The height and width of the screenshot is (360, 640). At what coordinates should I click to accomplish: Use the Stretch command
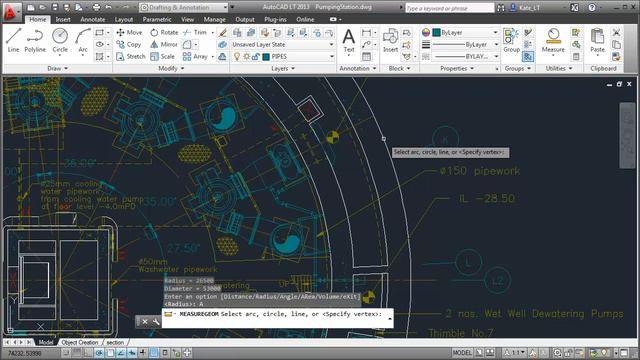(131, 56)
